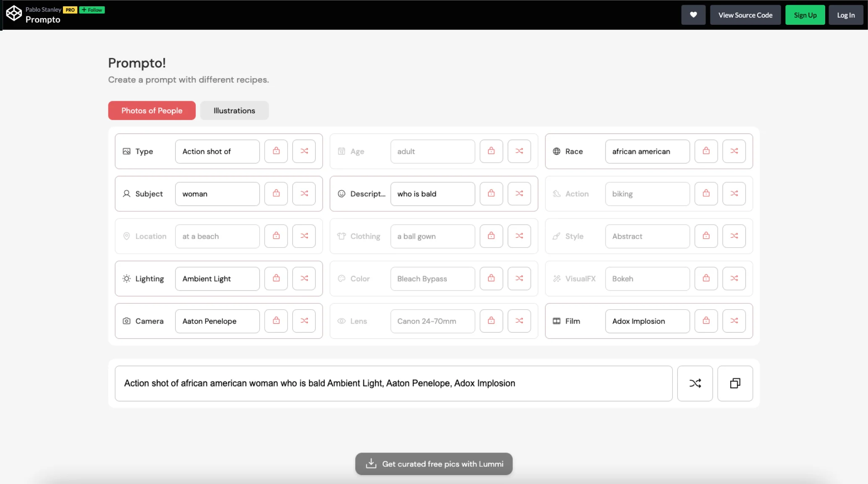Edit the Lens field 'Canon 24-70mm'
The height and width of the screenshot is (484, 868).
click(x=433, y=321)
